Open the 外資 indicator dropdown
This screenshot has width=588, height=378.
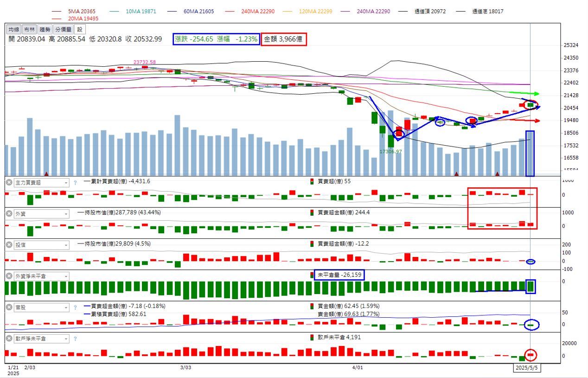[41, 214]
